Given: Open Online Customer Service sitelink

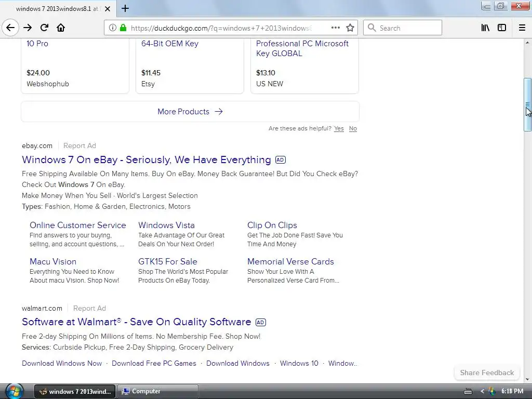Looking at the screenshot, I should (x=78, y=225).
